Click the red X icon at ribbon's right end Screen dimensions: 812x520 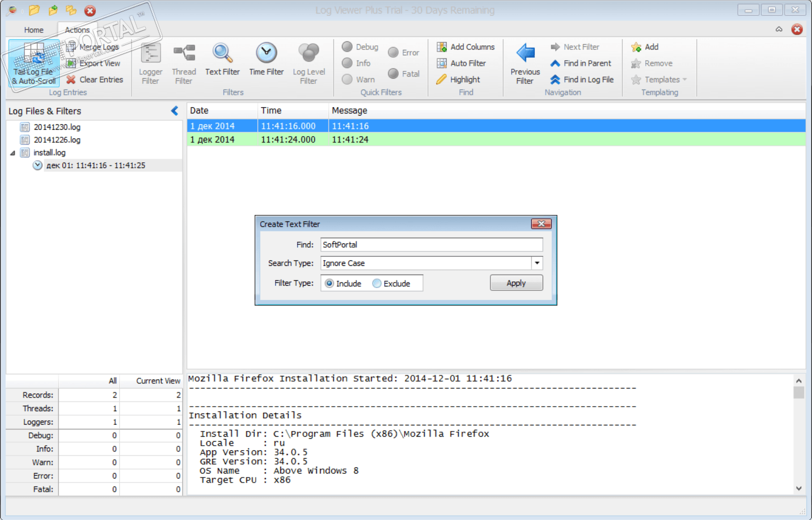(x=797, y=29)
